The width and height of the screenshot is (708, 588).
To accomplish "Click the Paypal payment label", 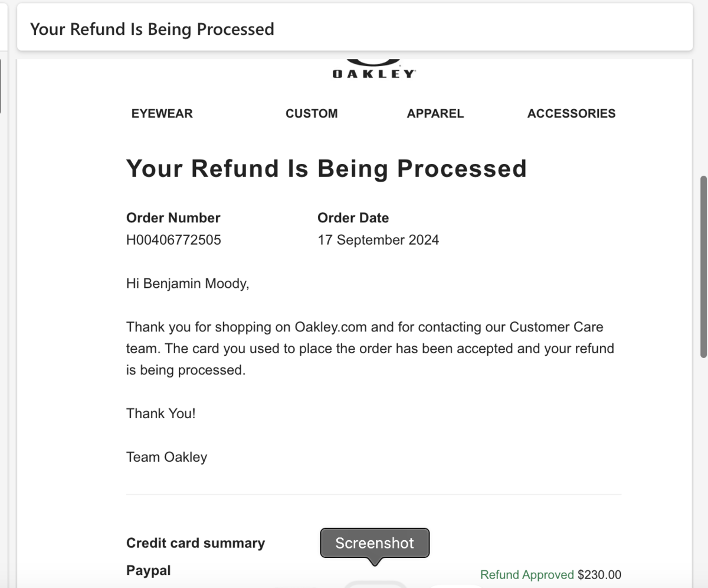I will point(149,571).
